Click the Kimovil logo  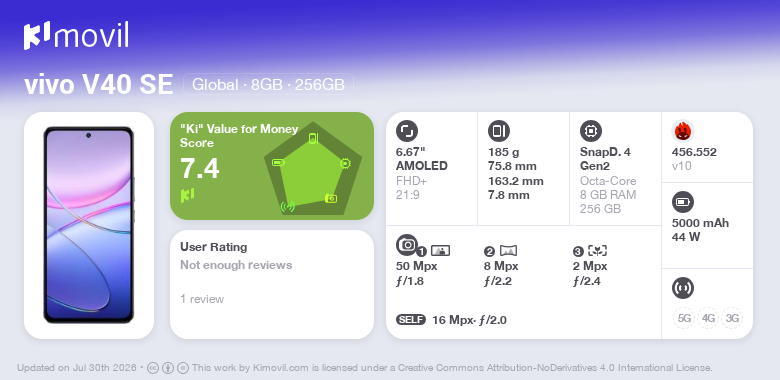point(76,36)
